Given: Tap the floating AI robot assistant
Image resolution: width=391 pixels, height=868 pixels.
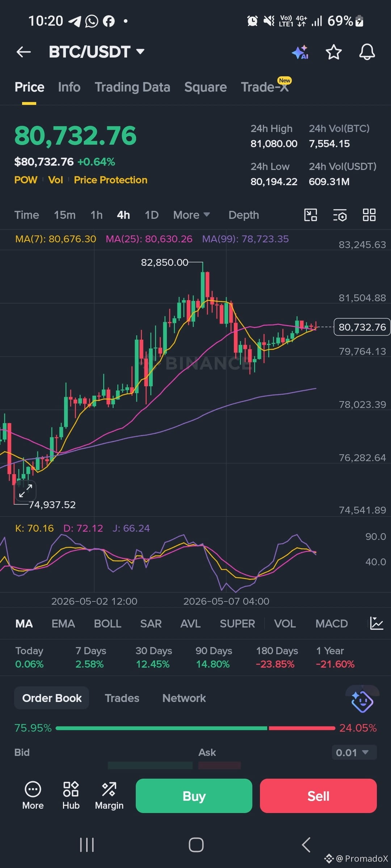Looking at the screenshot, I should coord(362,702).
